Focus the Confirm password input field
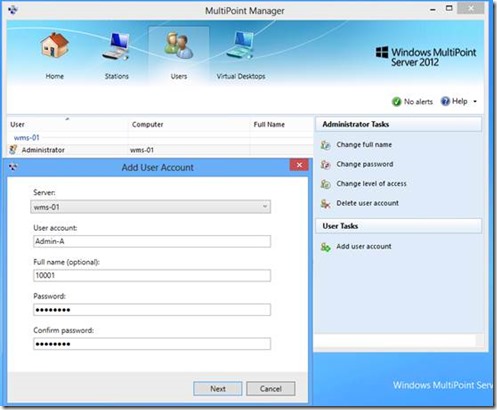The height and width of the screenshot is (410, 497). coord(152,344)
